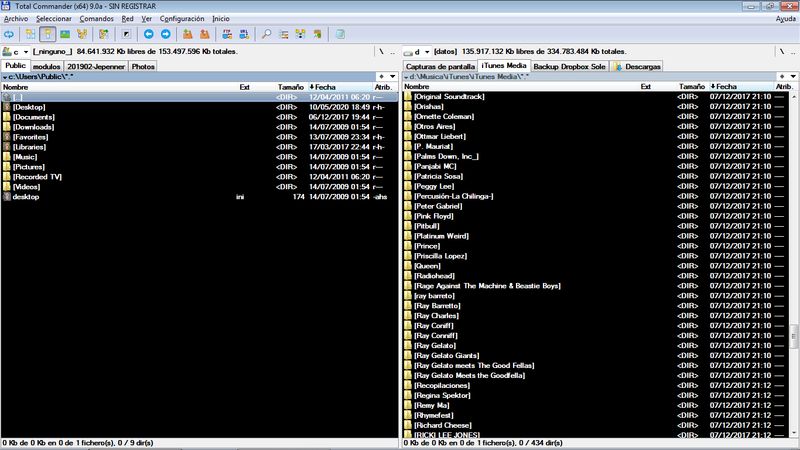The width and height of the screenshot is (800, 450).
Task: Open the Archivo menu
Action: (16, 19)
